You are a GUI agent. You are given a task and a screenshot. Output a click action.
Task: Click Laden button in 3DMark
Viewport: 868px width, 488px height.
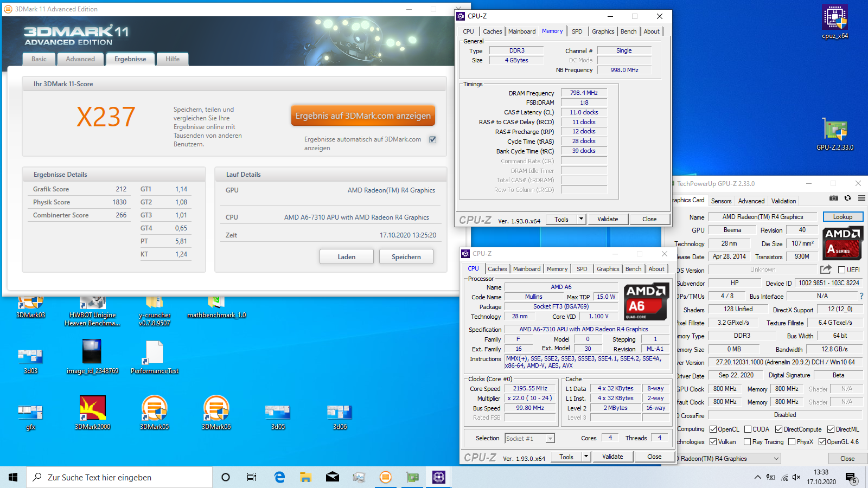[347, 256]
